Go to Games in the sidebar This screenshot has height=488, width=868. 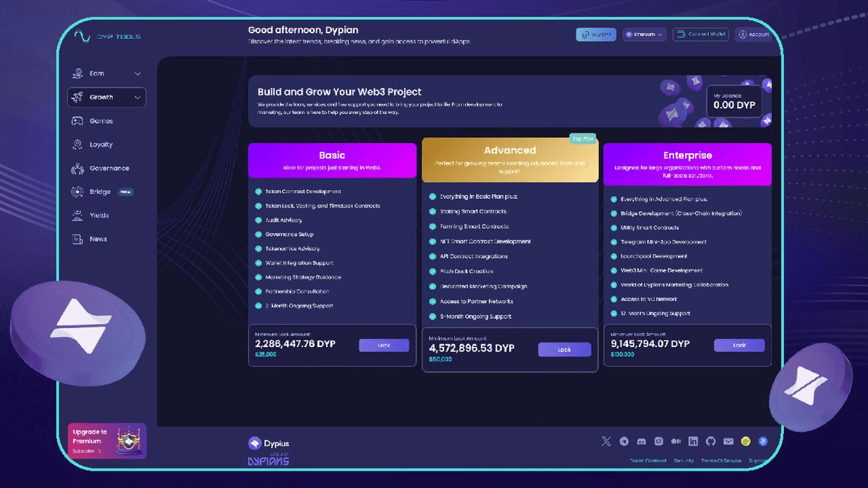tap(101, 121)
